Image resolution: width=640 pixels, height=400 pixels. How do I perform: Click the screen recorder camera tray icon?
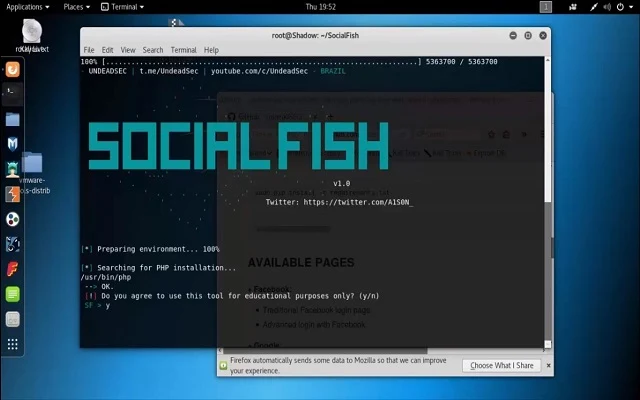coord(573,7)
